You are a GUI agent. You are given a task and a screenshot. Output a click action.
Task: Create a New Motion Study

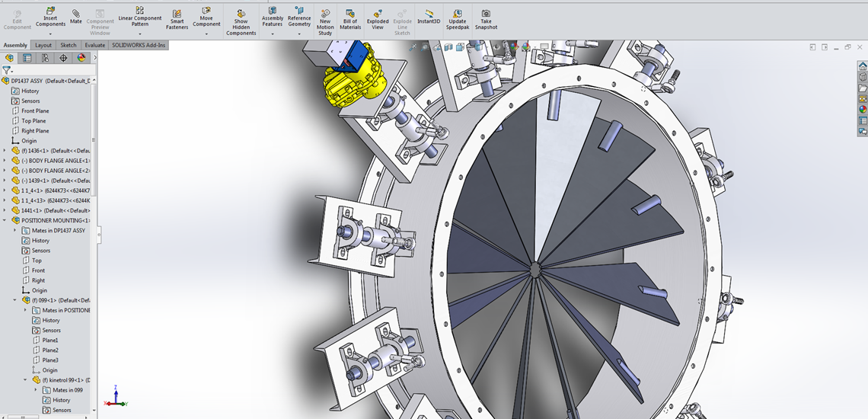pos(325,23)
